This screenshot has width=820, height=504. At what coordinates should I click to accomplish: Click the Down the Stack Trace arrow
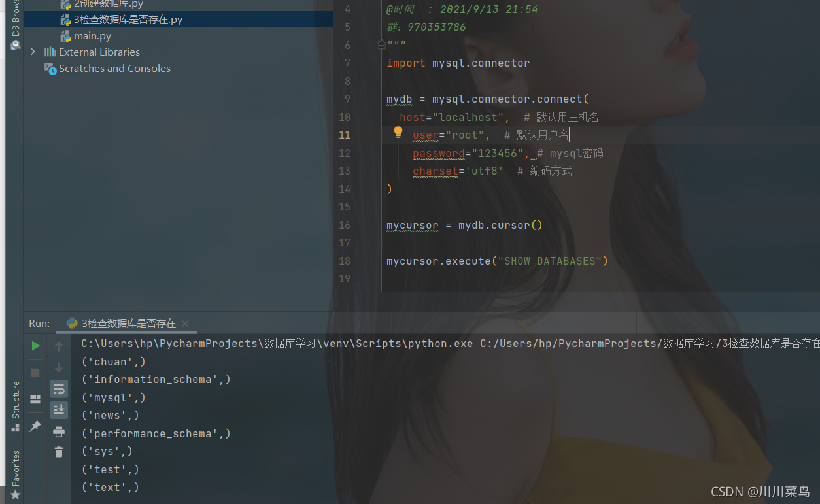59,367
